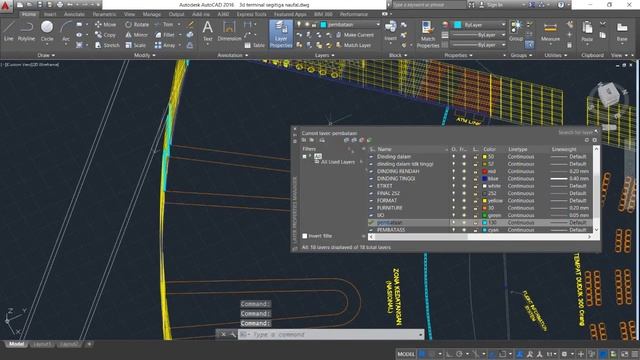Open the Insert ribbon tab
This screenshot has width=640, height=360.
click(x=50, y=14)
